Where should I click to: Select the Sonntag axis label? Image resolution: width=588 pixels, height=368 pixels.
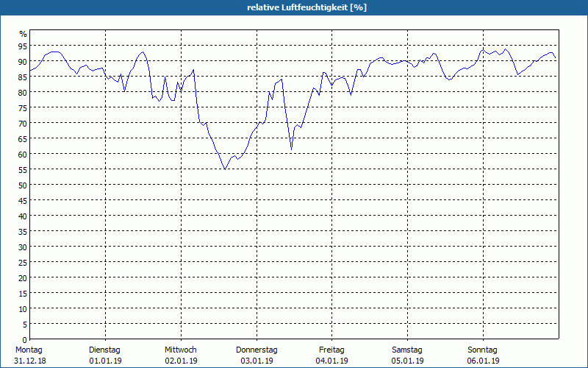pyautogui.click(x=483, y=350)
